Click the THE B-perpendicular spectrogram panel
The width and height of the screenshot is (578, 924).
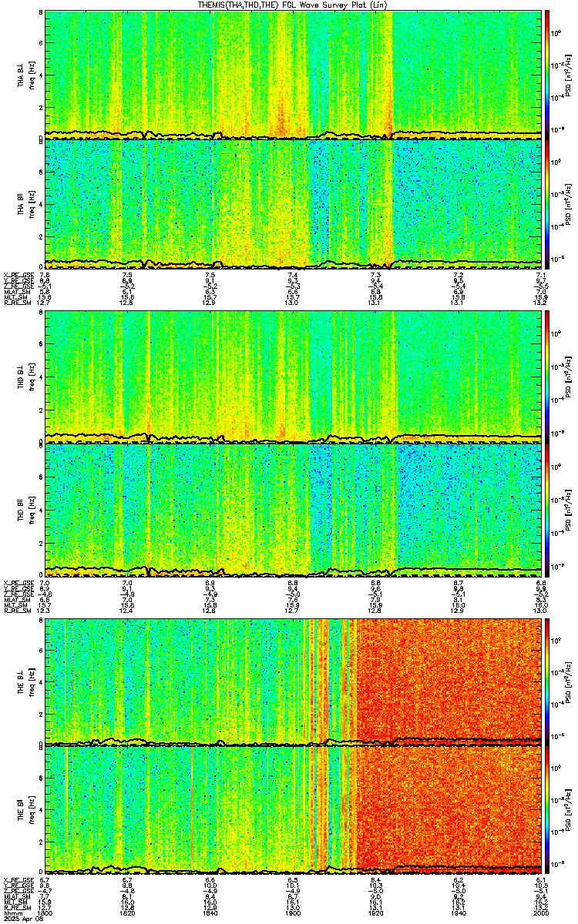tap(292, 681)
